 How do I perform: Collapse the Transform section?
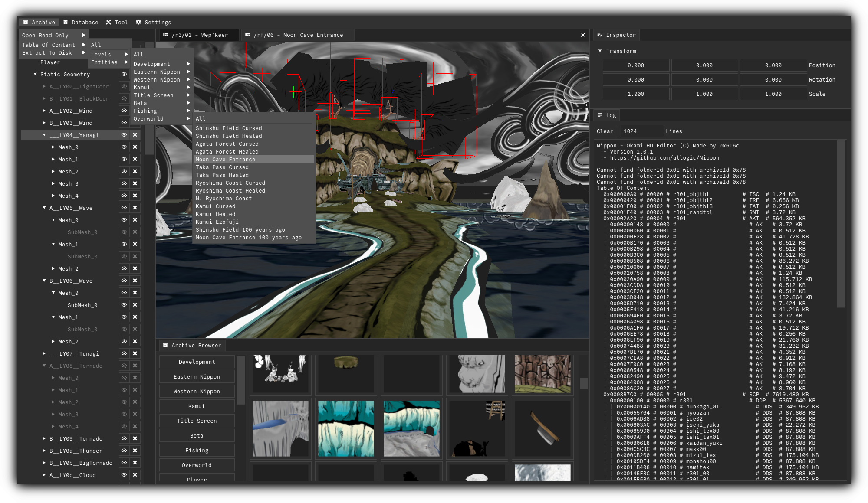tap(600, 51)
